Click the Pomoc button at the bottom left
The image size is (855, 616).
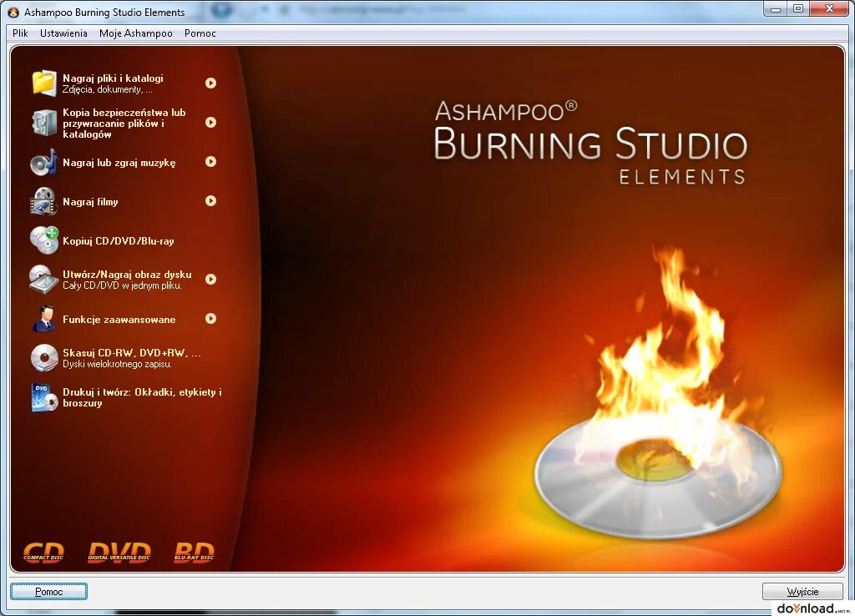[x=48, y=592]
